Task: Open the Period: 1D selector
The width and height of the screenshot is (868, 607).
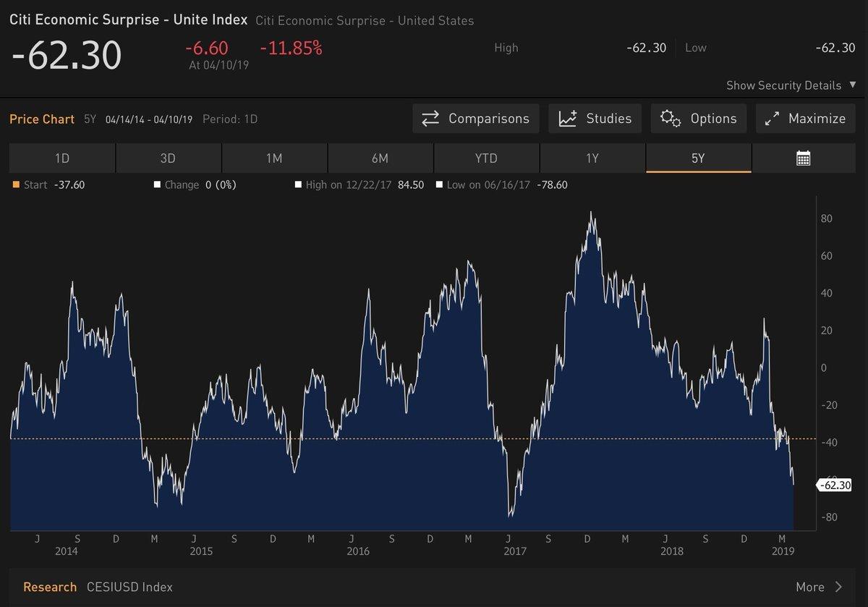Action: coord(230,119)
